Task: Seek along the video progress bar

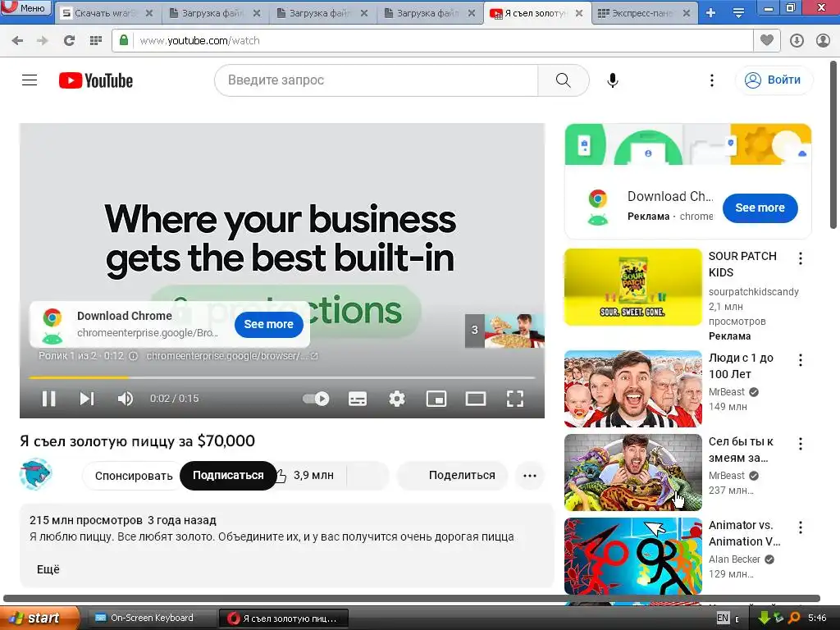Action: tap(282, 377)
